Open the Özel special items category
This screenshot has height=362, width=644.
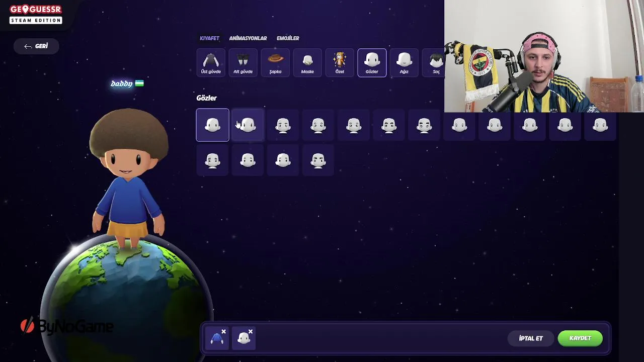tap(340, 63)
